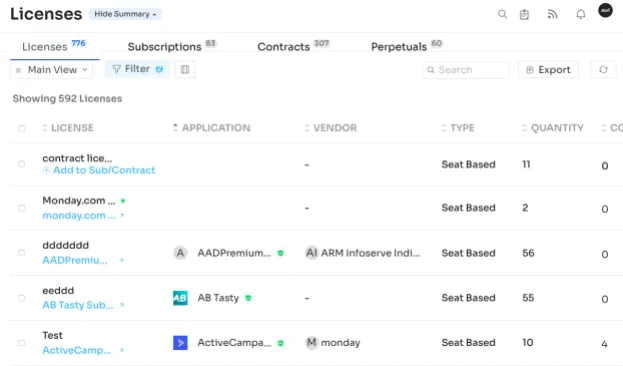Screen dimensions: 623x366
Task: Click the ActiveCampaign application logo
Action: (x=180, y=343)
